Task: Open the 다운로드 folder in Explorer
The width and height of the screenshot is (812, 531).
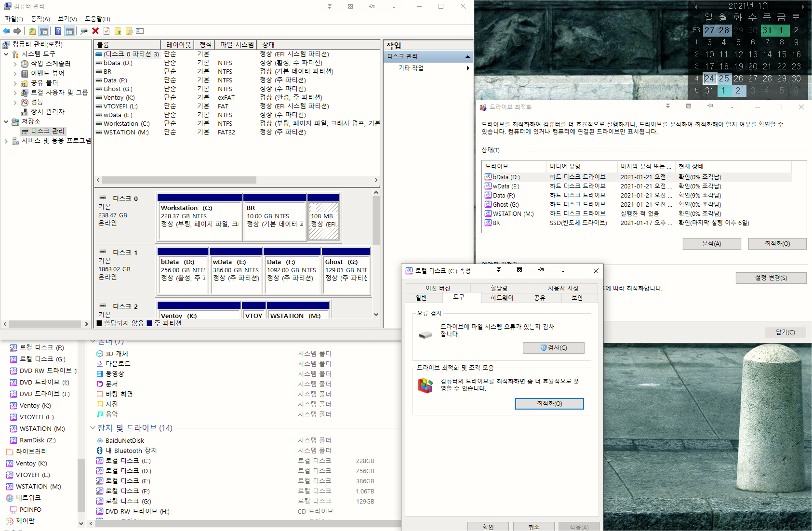Action: (x=118, y=364)
